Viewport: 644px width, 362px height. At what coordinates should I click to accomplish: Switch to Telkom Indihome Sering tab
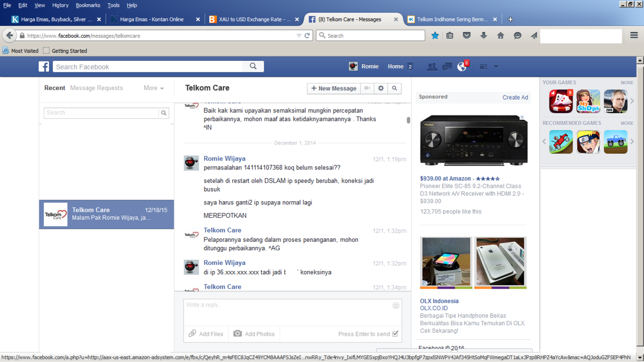[452, 19]
